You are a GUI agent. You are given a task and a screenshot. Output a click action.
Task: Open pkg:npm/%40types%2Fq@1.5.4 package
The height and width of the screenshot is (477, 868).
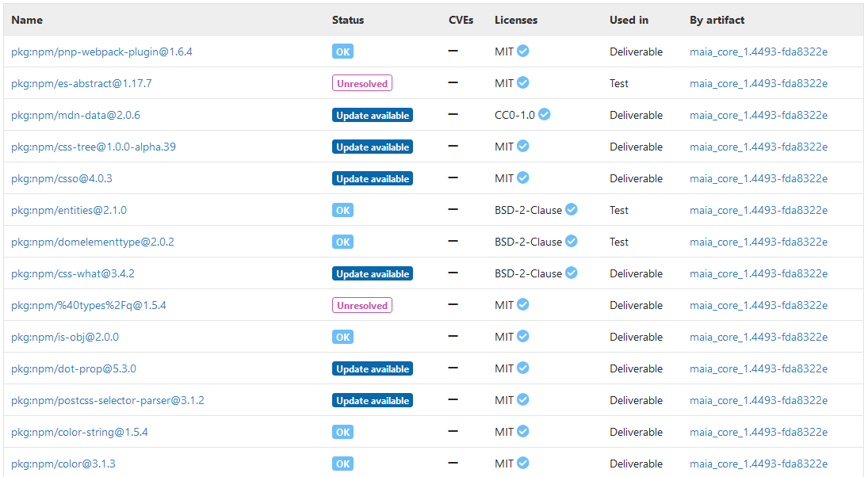click(x=89, y=305)
